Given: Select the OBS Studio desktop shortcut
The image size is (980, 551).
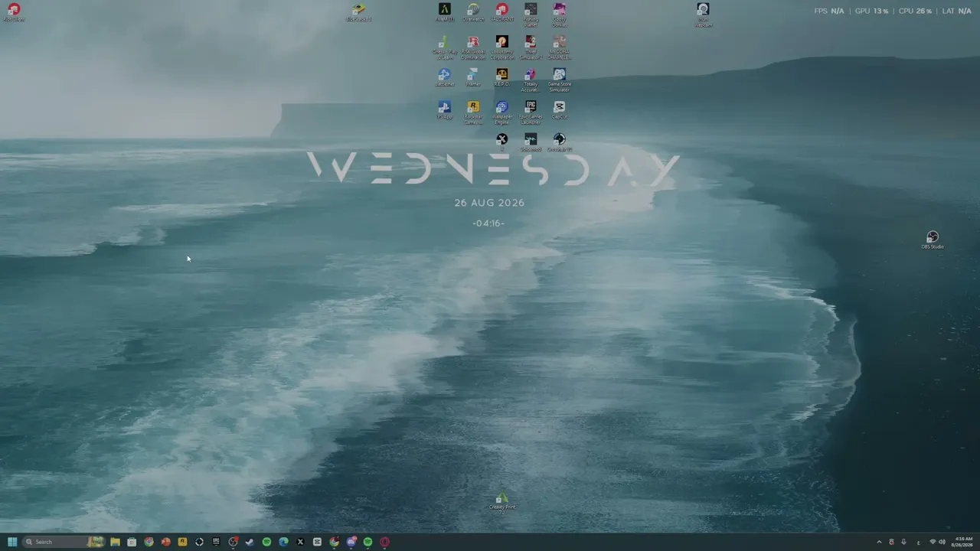Looking at the screenshot, I should tap(933, 240).
